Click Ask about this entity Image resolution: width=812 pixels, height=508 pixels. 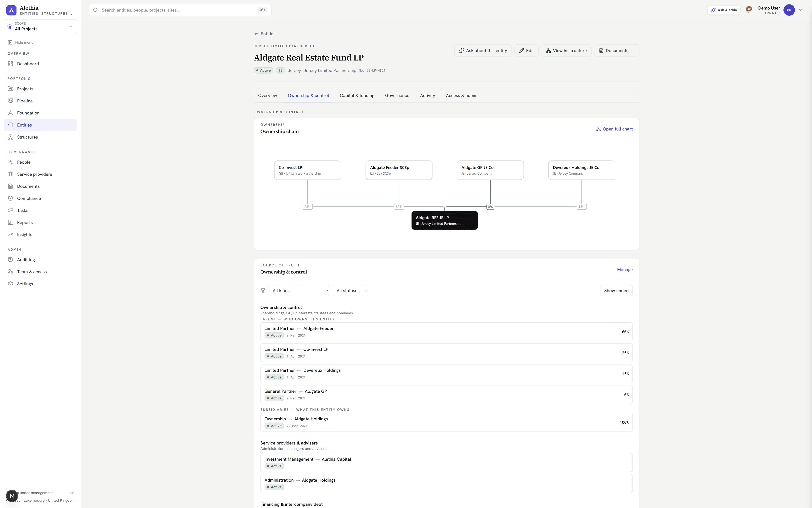point(483,51)
